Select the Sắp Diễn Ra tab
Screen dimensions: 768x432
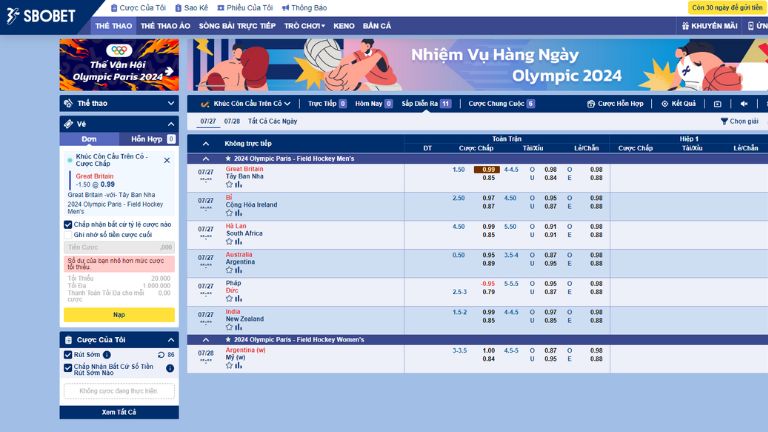(426, 104)
